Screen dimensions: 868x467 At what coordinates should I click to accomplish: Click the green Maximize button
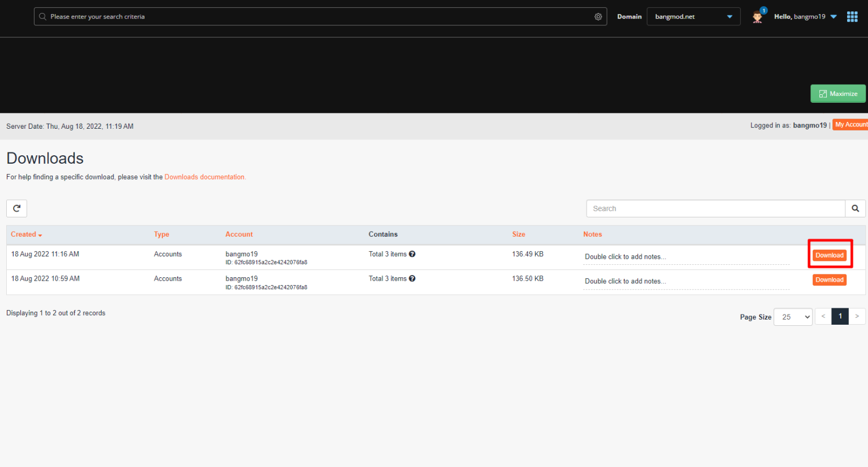[838, 93]
